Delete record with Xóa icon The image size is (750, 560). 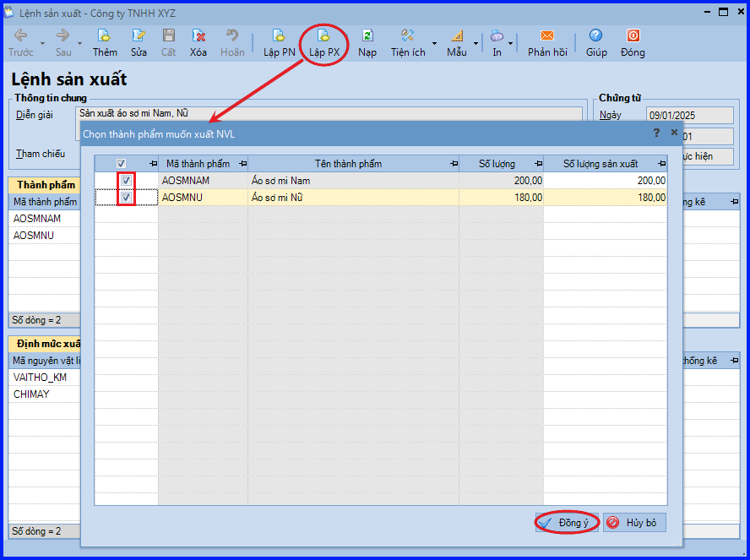(x=198, y=35)
